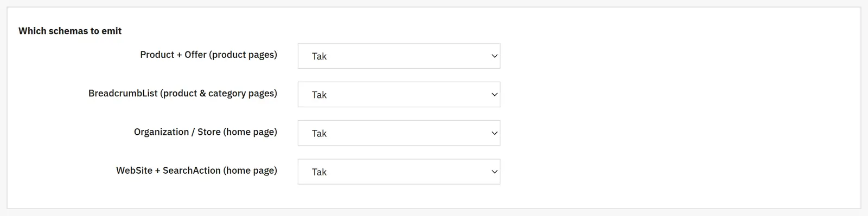Click the 'Tak' value for WebSite + SearchAction
This screenshot has height=216, width=868.
click(x=319, y=172)
